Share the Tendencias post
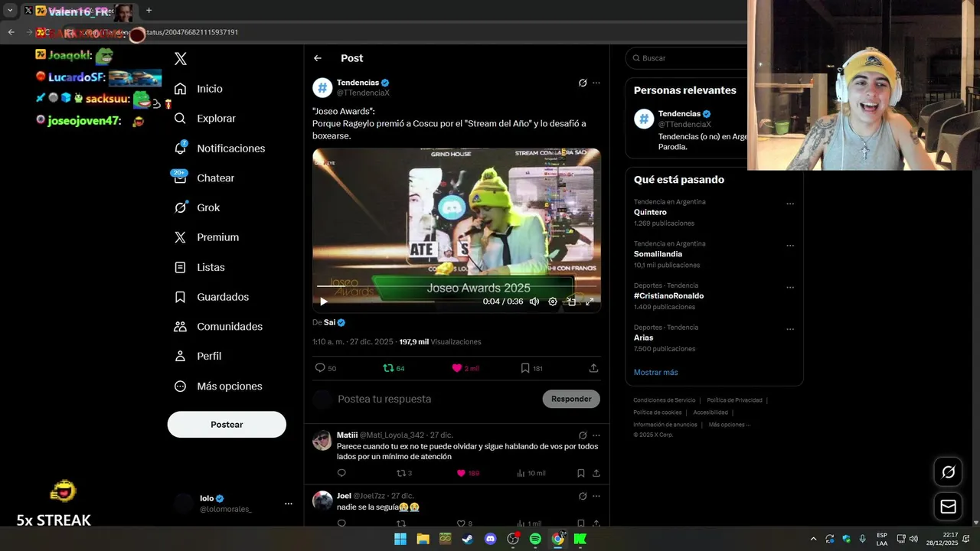This screenshot has height=551, width=980. tap(593, 368)
